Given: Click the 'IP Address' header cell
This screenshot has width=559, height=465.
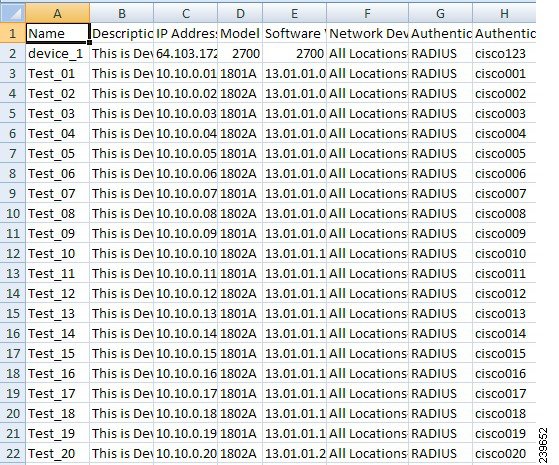Looking at the screenshot, I should (185, 33).
